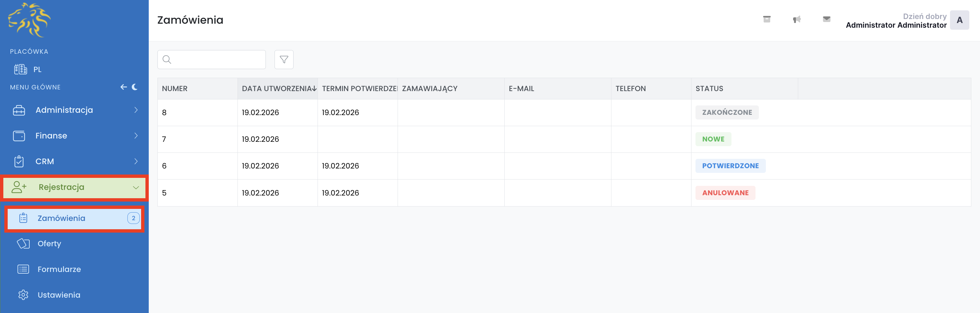Click the lion logo in sidebar
The height and width of the screenshot is (313, 980).
29,20
